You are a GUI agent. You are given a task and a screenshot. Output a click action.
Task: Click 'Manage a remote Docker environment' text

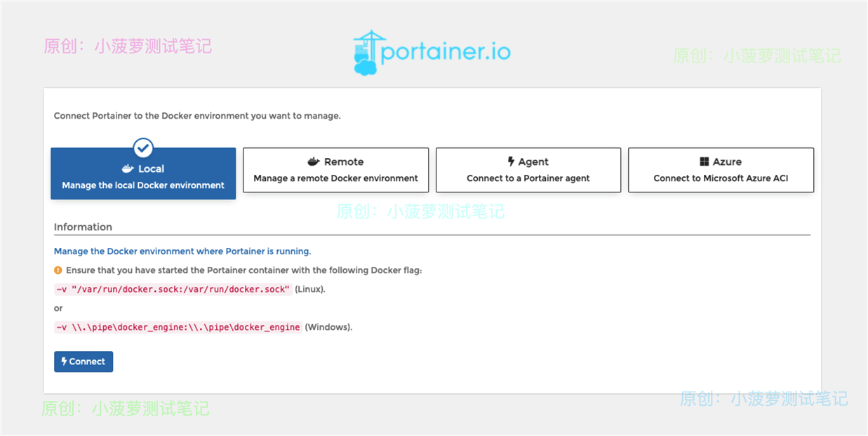[x=335, y=178]
